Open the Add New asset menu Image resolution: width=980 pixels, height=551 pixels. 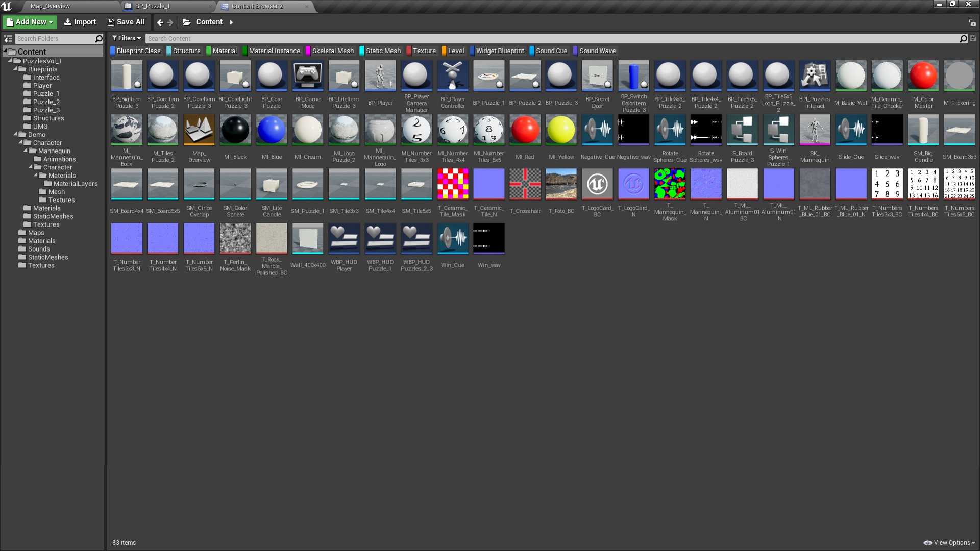tap(29, 22)
